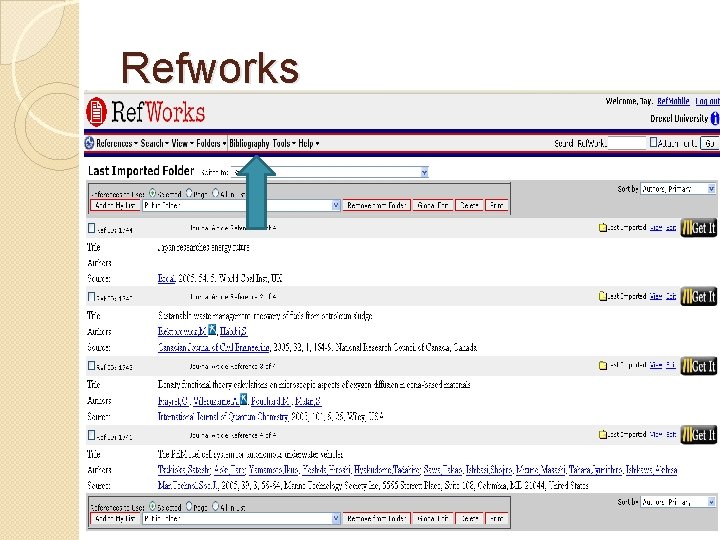
Task: Click the top Remove from Folder button
Action: (x=377, y=205)
